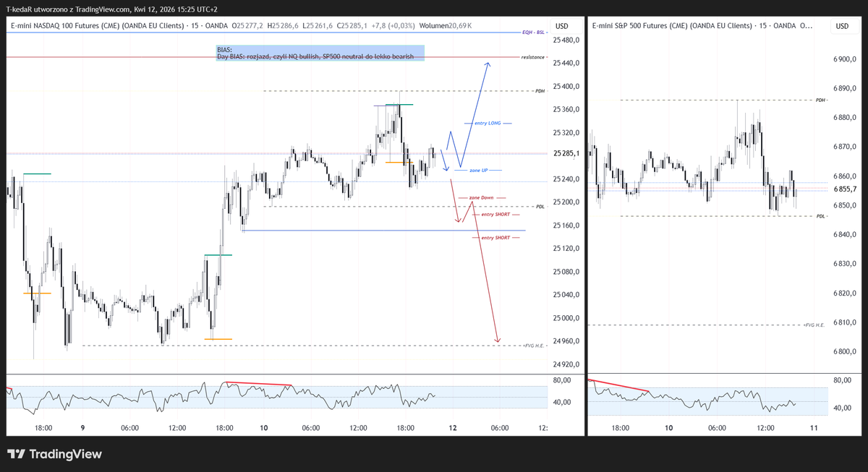Viewport: 868px width, 472px height.
Task: Click the TradingView logo at bottom left
Action: (54, 454)
